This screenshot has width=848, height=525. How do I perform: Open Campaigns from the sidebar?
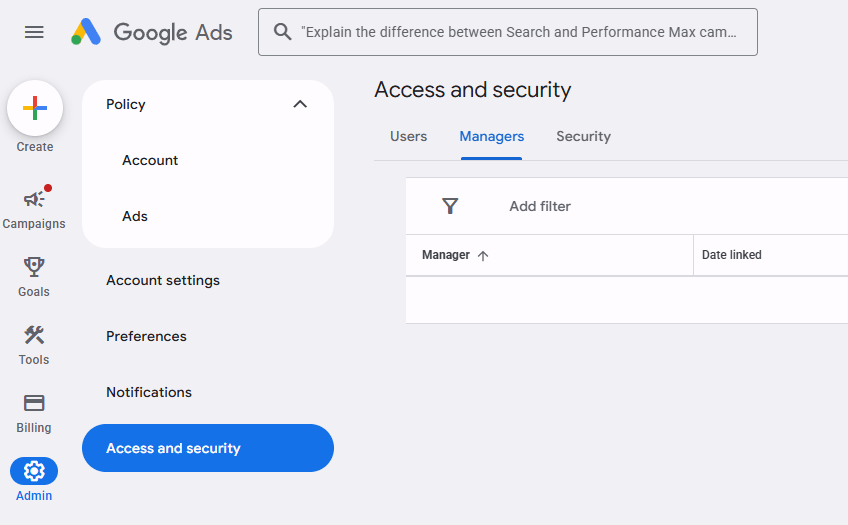34,208
